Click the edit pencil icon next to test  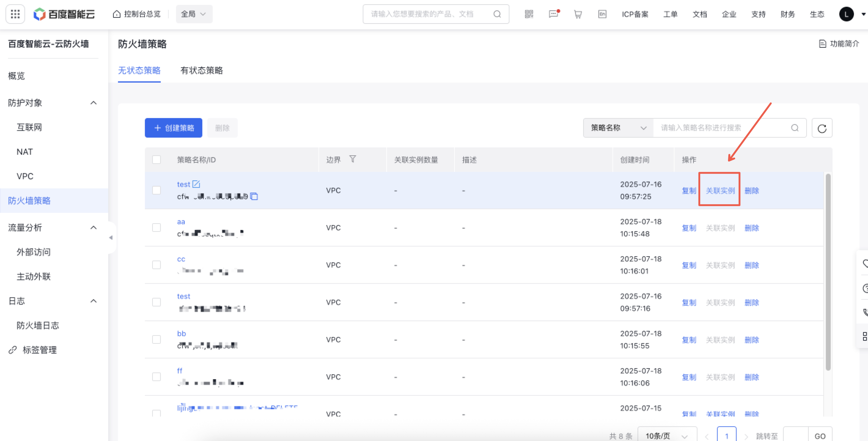(196, 184)
